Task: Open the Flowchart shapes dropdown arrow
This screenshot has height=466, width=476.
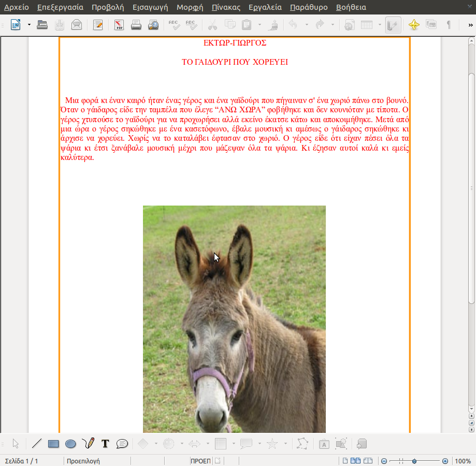Action: point(234,444)
